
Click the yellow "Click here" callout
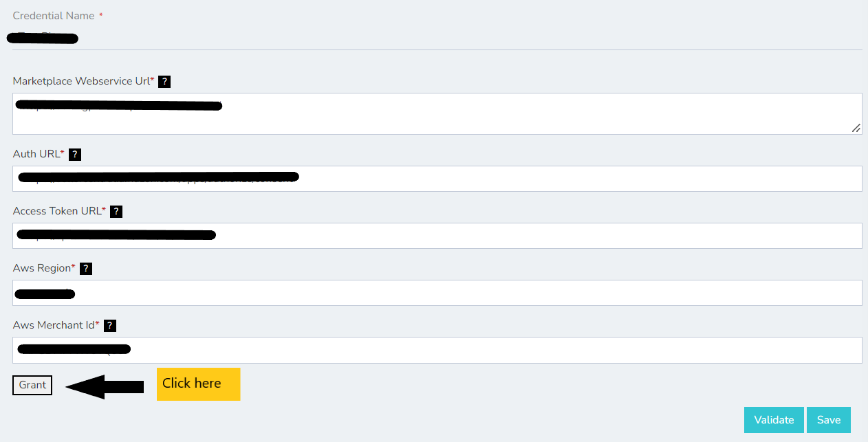[x=198, y=384]
